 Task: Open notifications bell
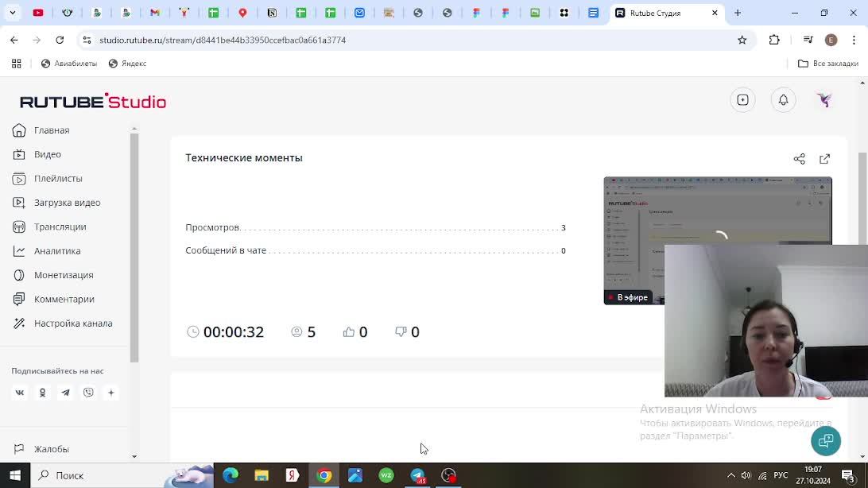(x=783, y=100)
